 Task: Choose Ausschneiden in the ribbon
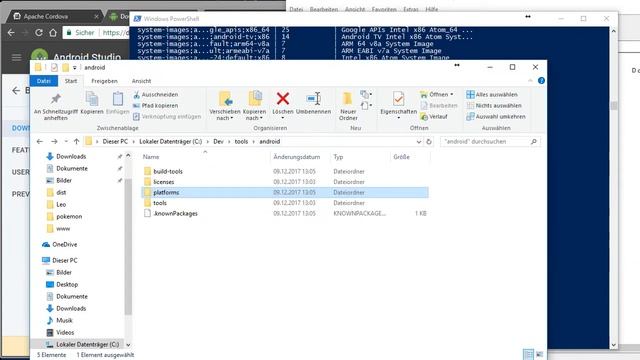pyautogui.click(x=156, y=94)
